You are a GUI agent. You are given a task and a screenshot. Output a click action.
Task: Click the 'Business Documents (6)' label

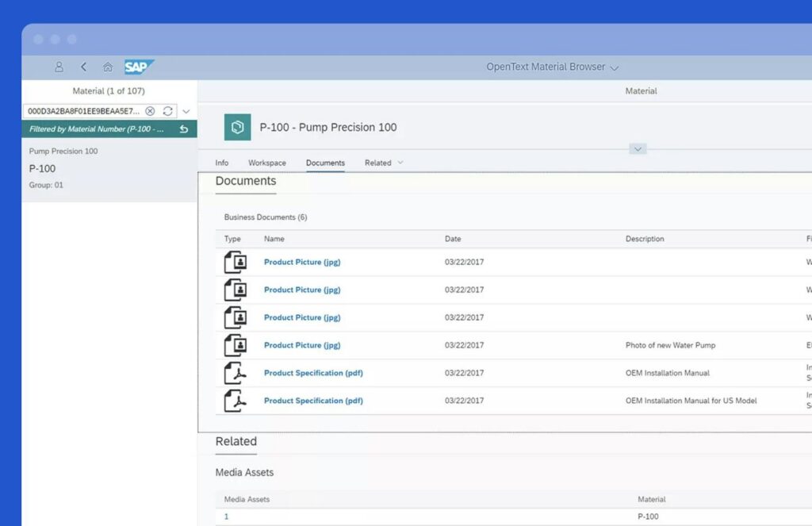[266, 217]
